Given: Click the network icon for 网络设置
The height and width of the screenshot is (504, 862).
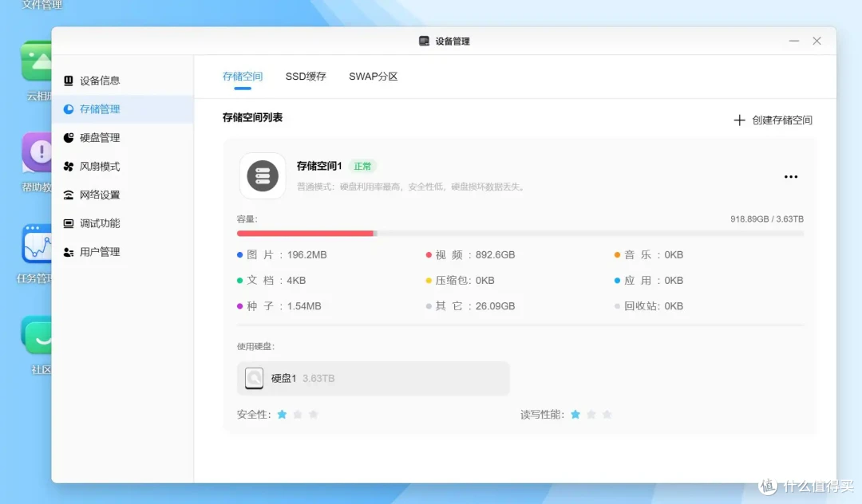Looking at the screenshot, I should (68, 195).
